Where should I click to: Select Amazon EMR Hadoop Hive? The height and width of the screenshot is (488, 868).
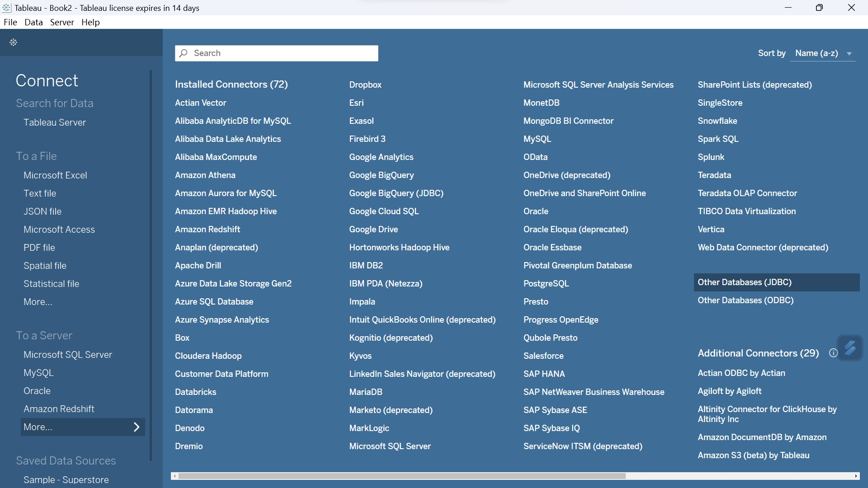click(x=226, y=211)
